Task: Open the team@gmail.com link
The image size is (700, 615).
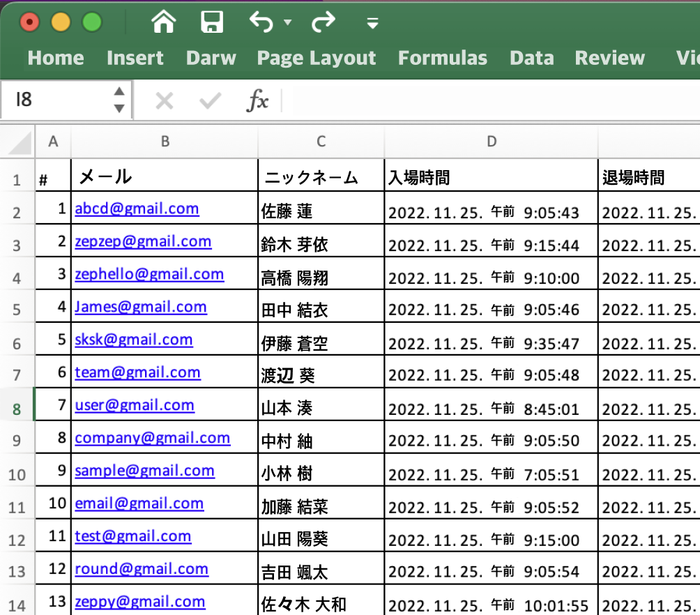Action: pyautogui.click(x=137, y=372)
